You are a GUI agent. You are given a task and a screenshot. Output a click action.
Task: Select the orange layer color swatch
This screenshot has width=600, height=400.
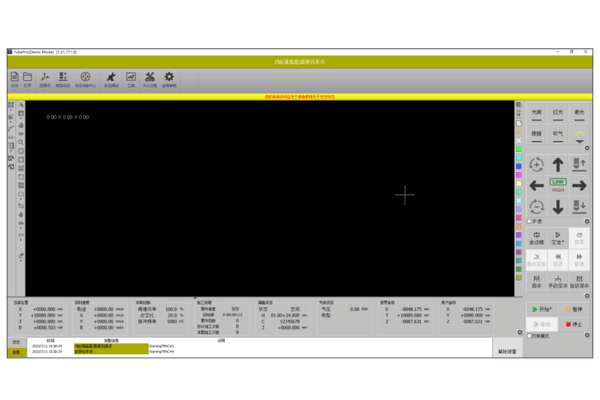tap(519, 226)
